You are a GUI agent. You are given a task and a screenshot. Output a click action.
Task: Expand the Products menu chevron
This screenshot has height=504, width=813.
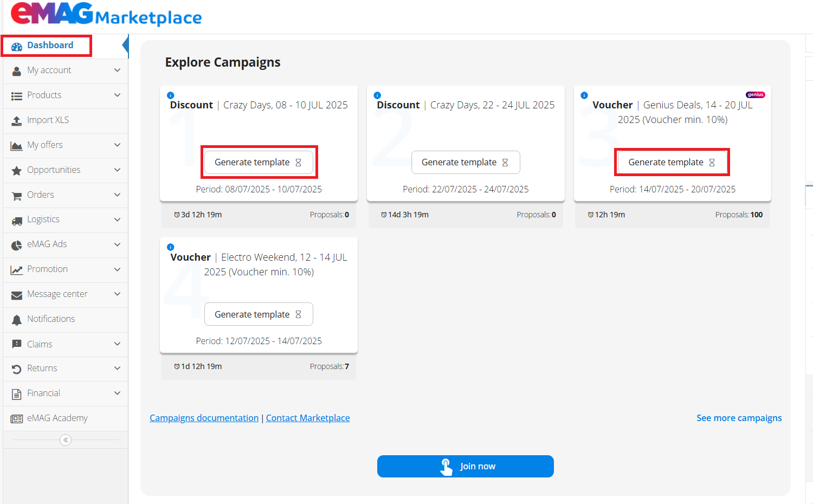(x=118, y=95)
